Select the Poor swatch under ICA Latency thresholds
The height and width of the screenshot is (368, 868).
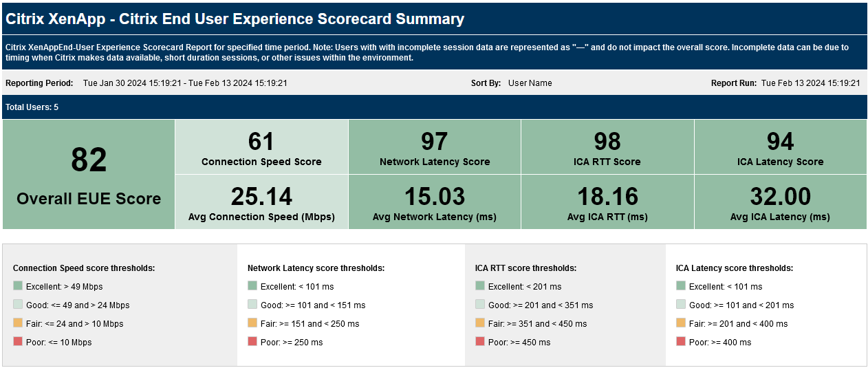coord(681,342)
